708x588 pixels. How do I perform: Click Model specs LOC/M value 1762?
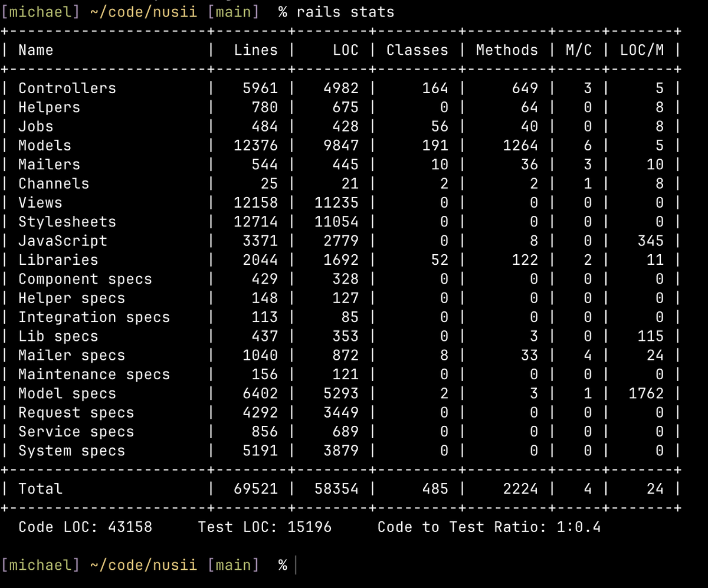[x=646, y=393]
